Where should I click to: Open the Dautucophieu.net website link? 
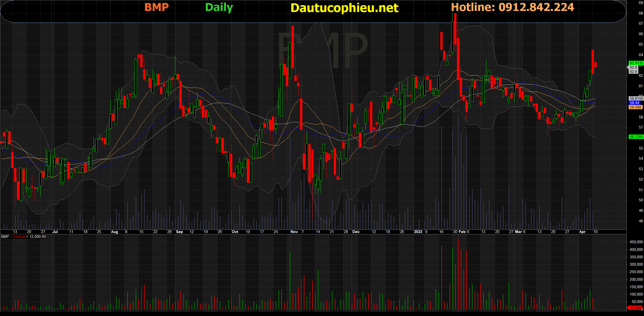[x=344, y=8]
